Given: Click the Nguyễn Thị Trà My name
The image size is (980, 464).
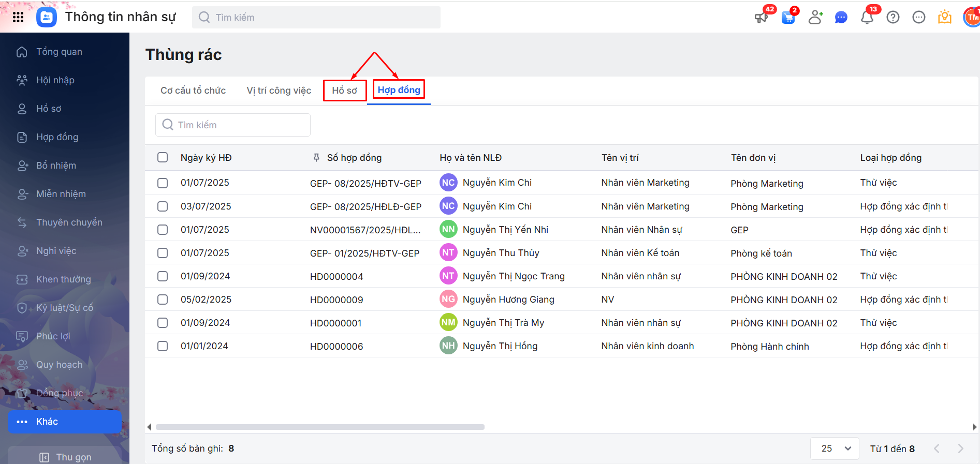Looking at the screenshot, I should (x=503, y=323).
